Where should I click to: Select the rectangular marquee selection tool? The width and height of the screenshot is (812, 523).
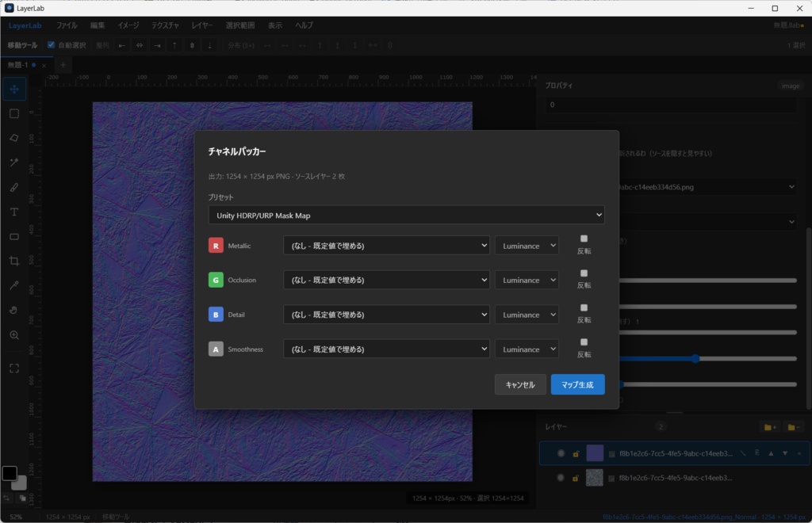(x=14, y=113)
